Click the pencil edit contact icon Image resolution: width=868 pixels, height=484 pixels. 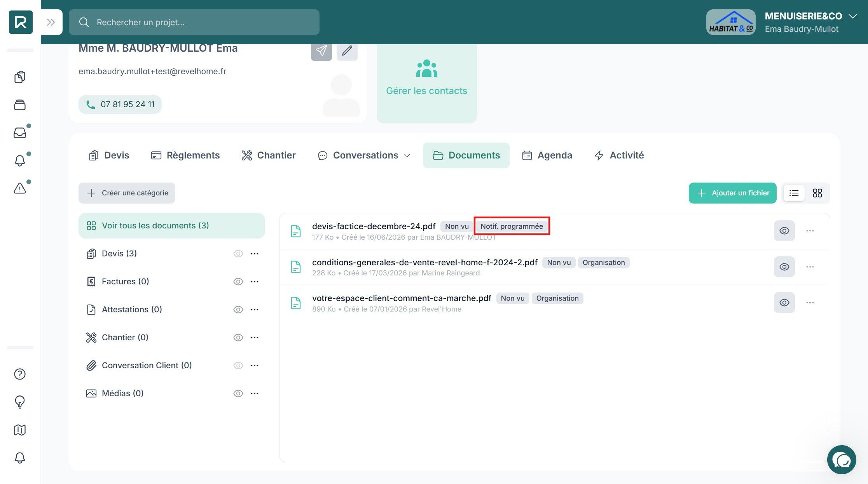tap(347, 50)
